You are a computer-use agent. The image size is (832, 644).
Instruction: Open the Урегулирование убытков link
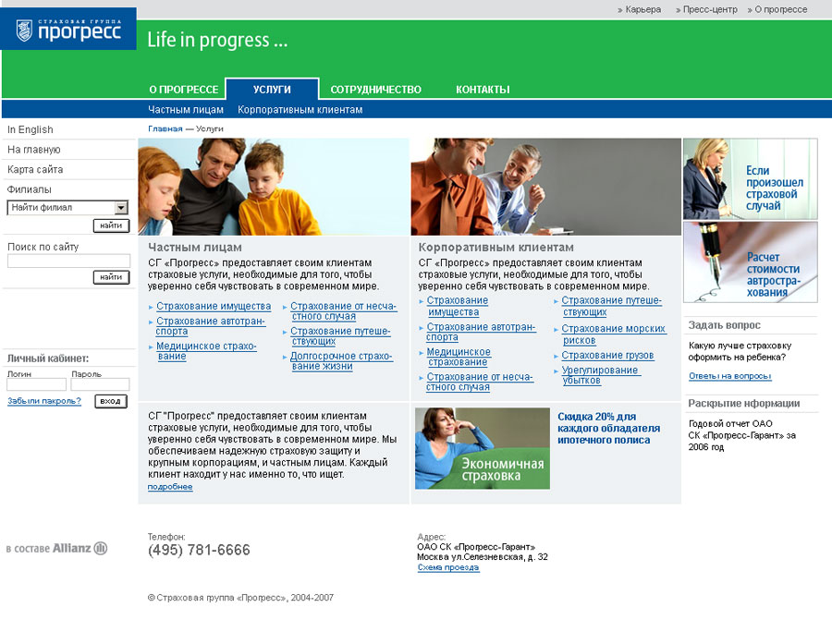click(600, 375)
